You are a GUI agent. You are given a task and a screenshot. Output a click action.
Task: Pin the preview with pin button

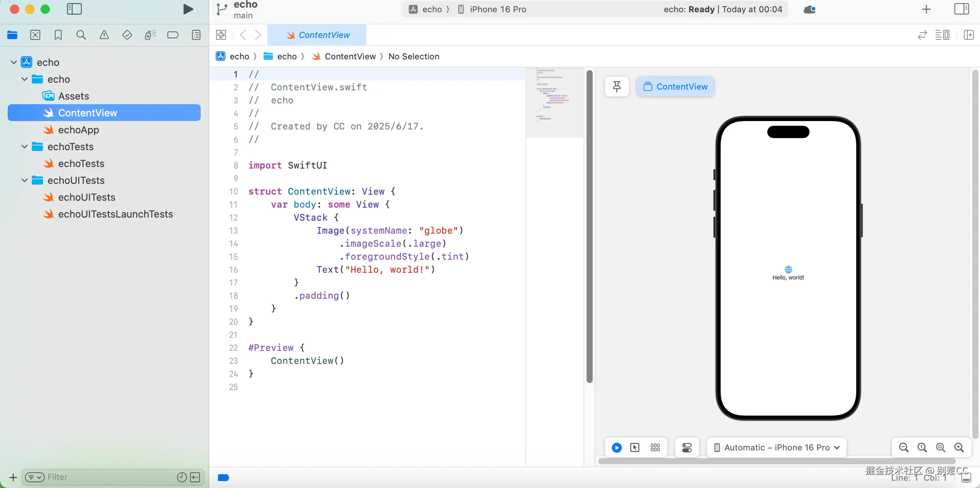tap(617, 87)
